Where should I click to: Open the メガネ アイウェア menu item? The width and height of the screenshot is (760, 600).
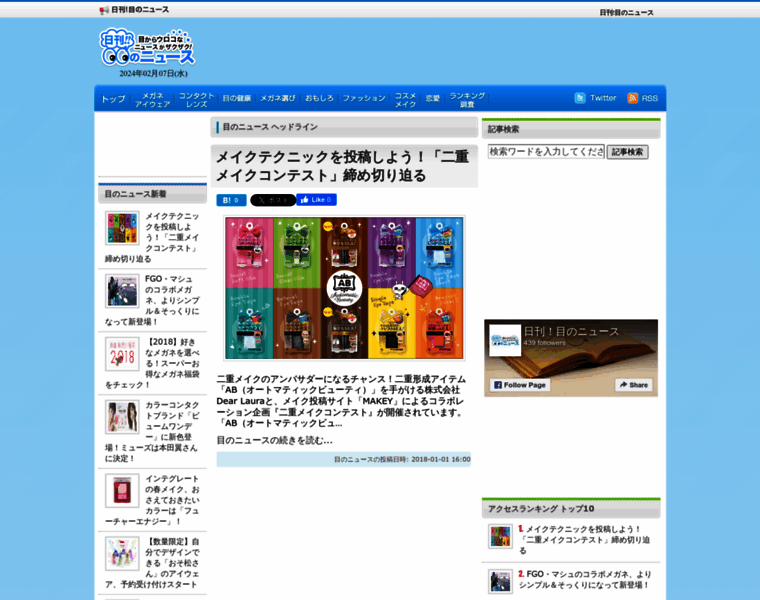(152, 100)
